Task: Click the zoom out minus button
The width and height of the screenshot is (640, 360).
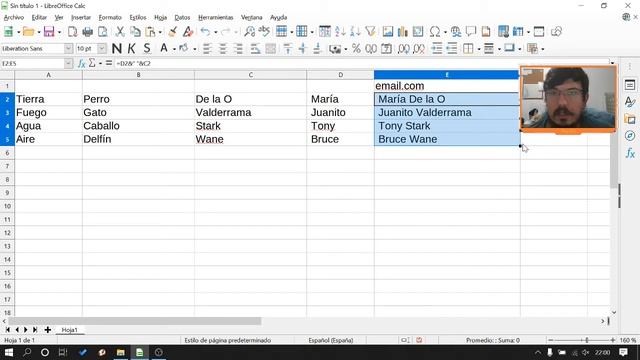Action: click(551, 340)
